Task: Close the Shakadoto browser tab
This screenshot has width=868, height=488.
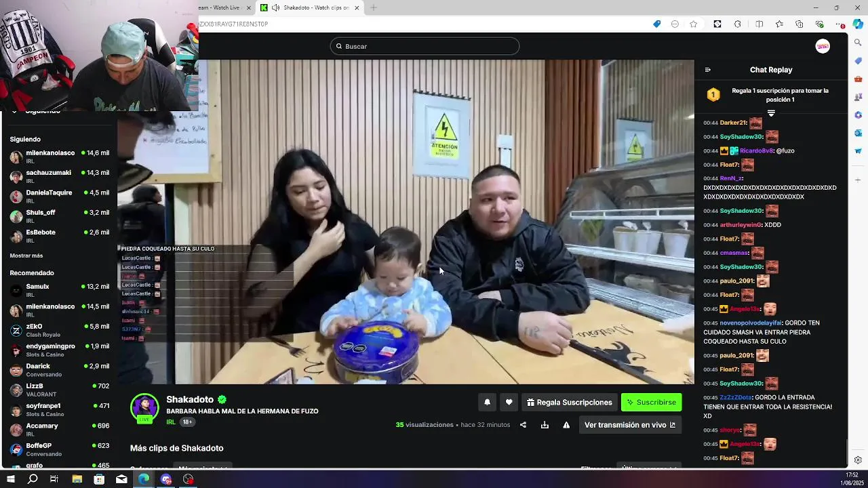Action: (x=357, y=7)
